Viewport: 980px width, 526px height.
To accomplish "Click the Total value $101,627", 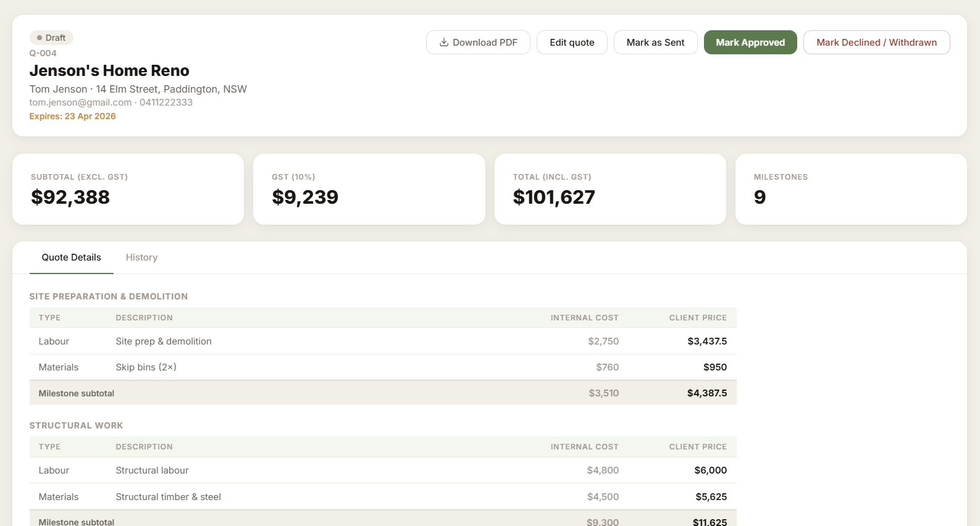I will (x=554, y=197).
